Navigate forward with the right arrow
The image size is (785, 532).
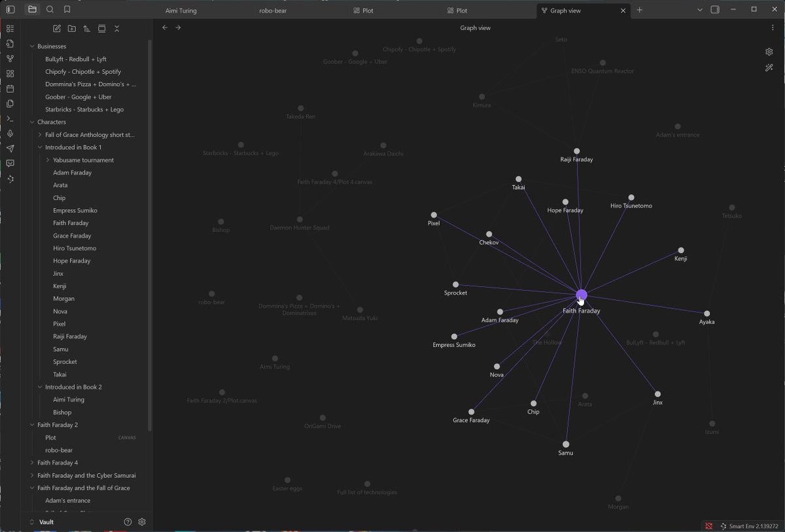pyautogui.click(x=178, y=28)
